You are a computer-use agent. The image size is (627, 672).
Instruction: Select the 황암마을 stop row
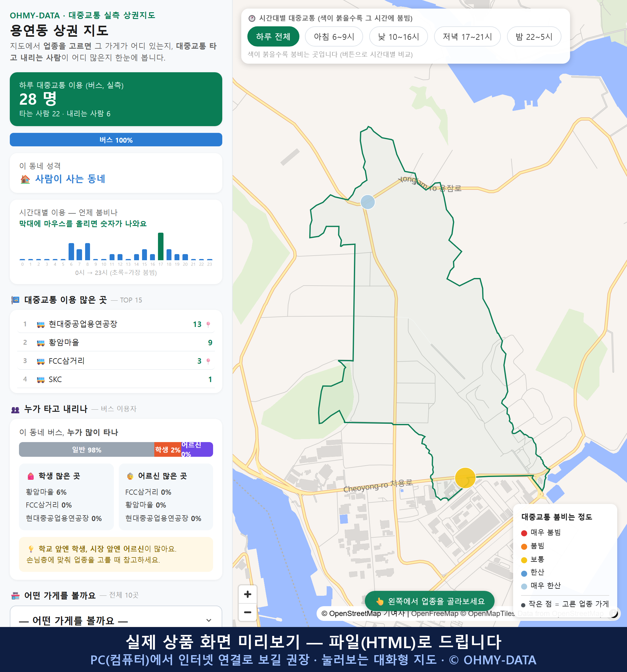[x=116, y=342]
